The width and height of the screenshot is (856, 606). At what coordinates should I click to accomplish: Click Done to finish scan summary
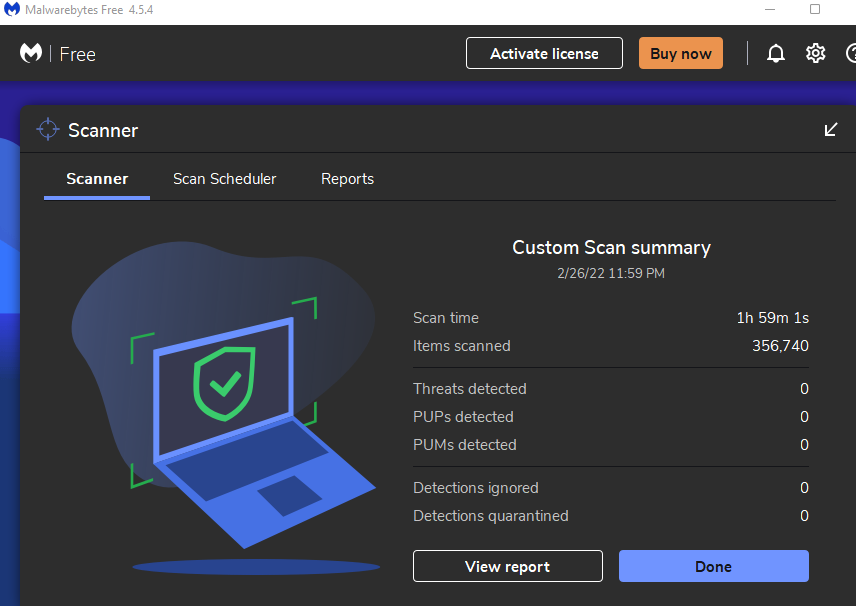[x=714, y=566]
